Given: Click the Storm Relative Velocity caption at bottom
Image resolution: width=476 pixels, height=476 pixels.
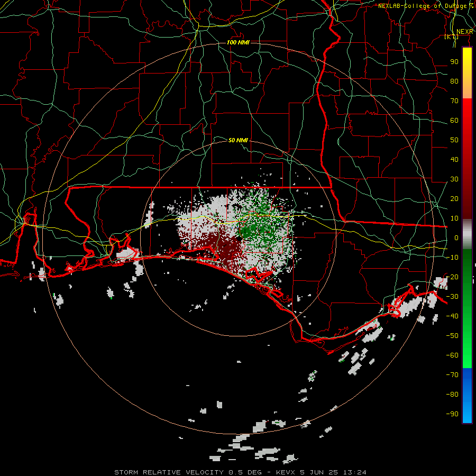Looking at the screenshot, I should pyautogui.click(x=240, y=472).
